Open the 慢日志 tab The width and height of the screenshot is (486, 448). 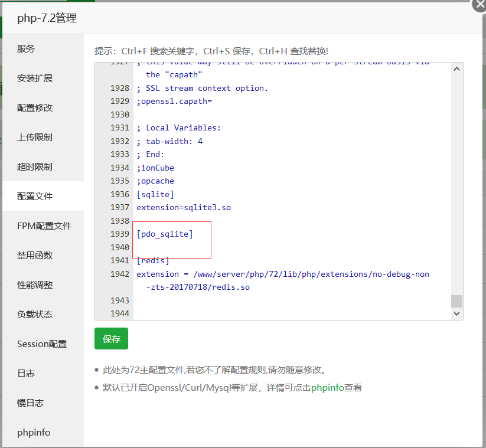point(43,403)
